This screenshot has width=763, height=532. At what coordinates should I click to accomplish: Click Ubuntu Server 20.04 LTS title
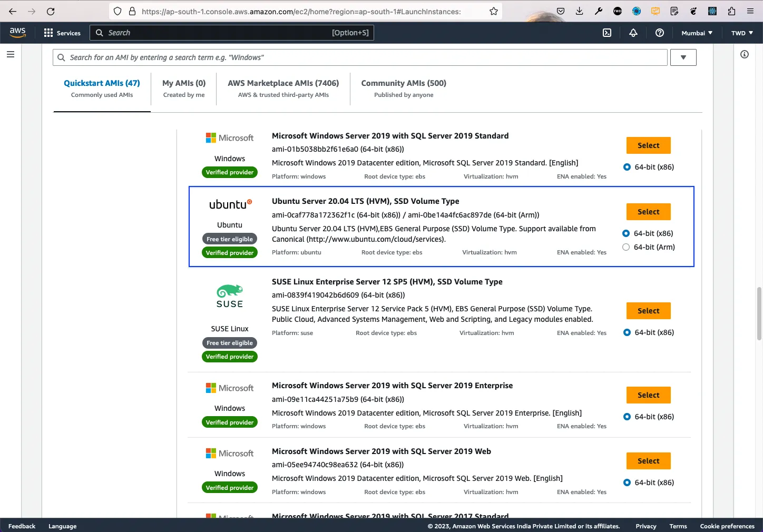(x=365, y=201)
